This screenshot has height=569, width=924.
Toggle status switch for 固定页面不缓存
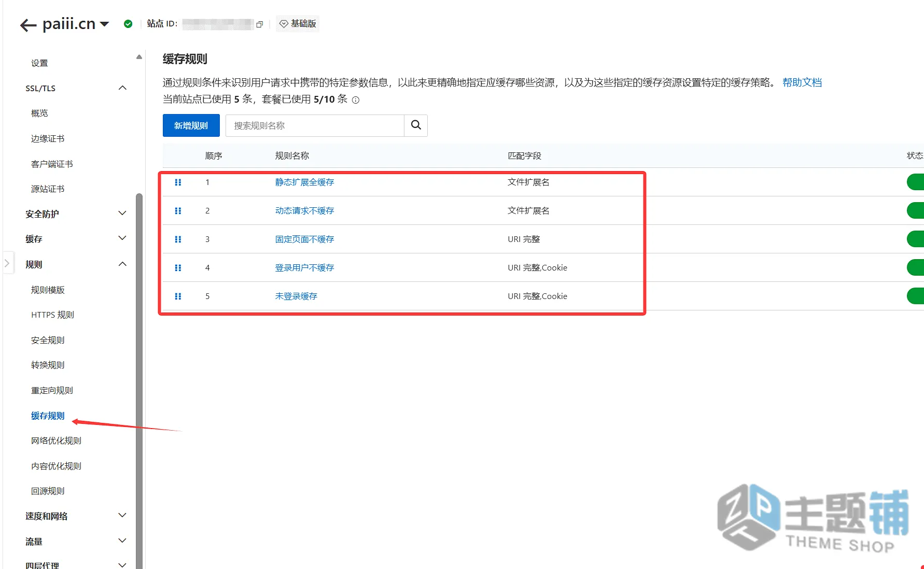(x=916, y=239)
